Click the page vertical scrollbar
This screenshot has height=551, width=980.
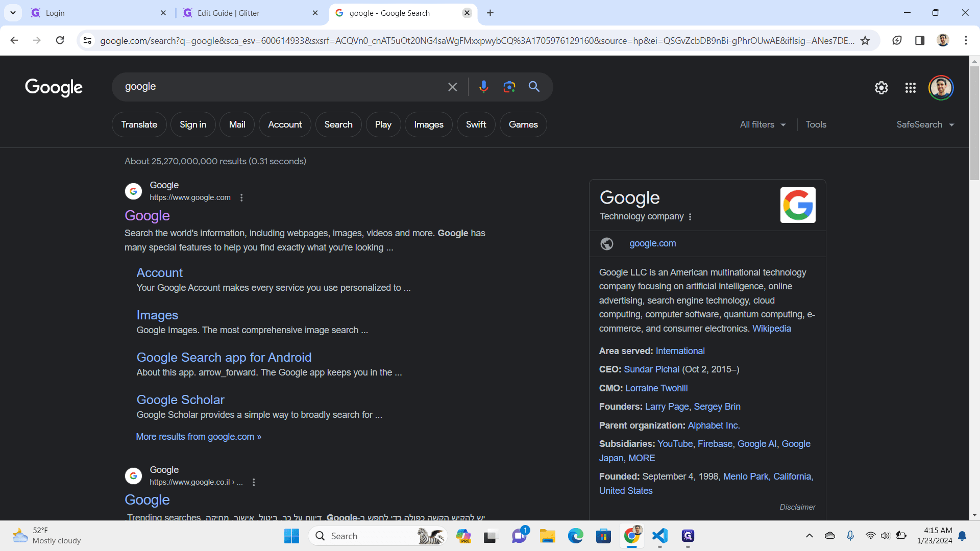974,122
